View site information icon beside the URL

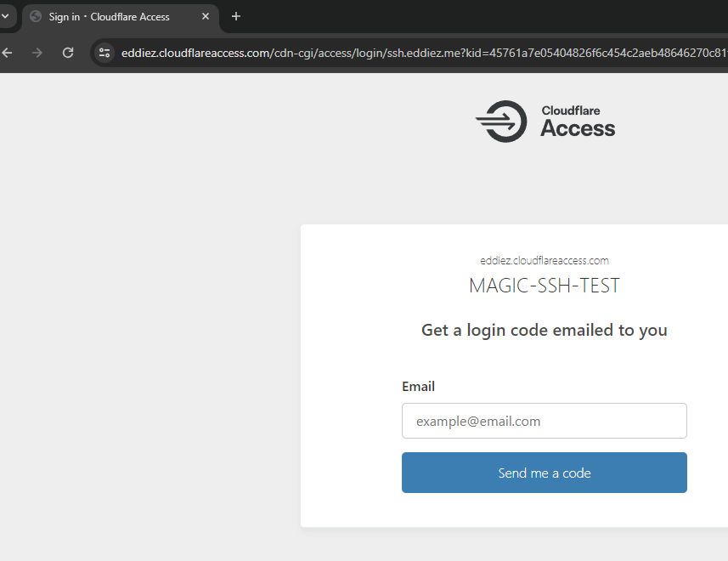click(x=104, y=53)
